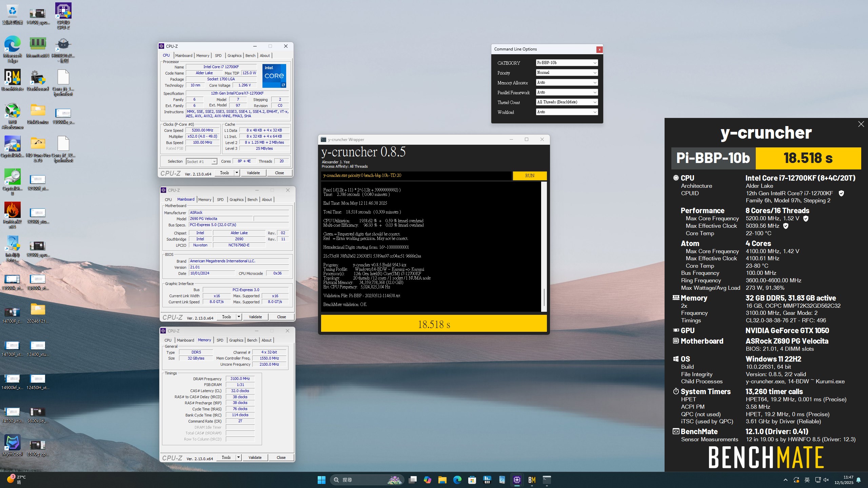Click the Intel Core i7 12700KF name field
868x488 pixels.
coord(221,67)
